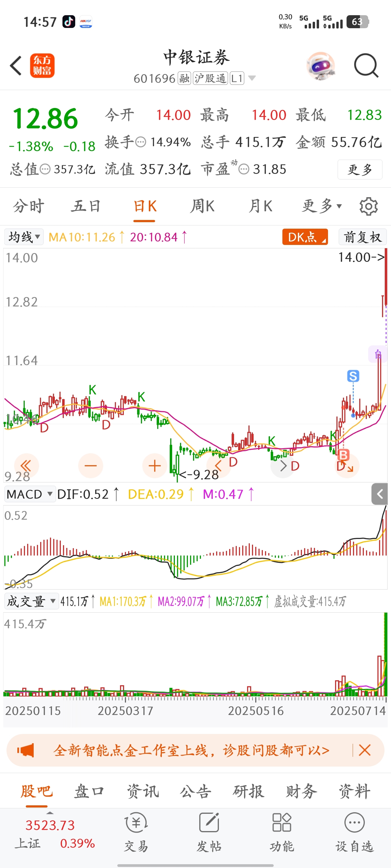The image size is (391, 868).
Task: Open the 均线 indicator dropdown
Action: 24,237
